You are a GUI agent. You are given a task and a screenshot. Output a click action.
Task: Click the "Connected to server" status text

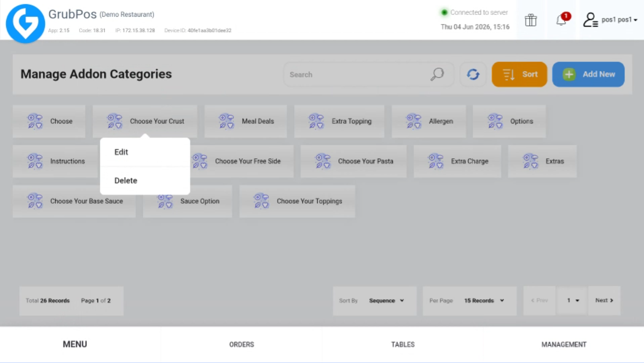(479, 12)
